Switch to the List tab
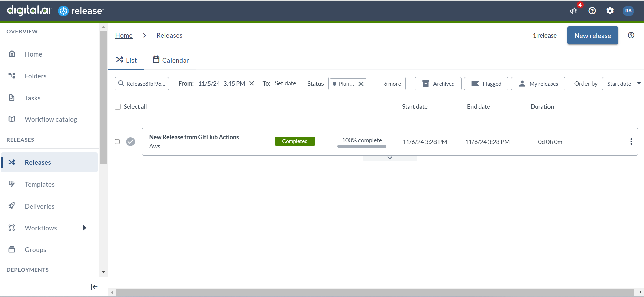Image resolution: width=644 pixels, height=297 pixels. point(126,60)
